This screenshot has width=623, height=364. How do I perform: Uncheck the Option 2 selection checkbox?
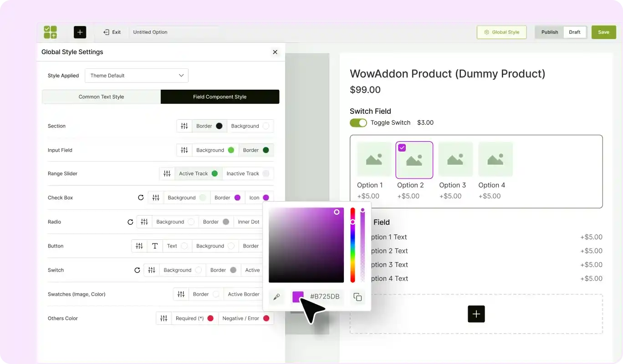coord(402,147)
